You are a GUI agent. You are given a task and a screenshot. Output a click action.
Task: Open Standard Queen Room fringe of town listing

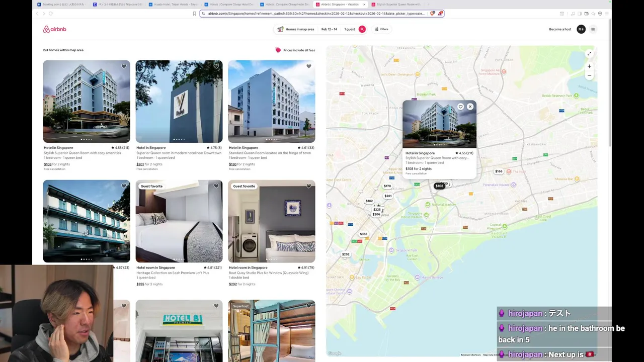coord(270,153)
